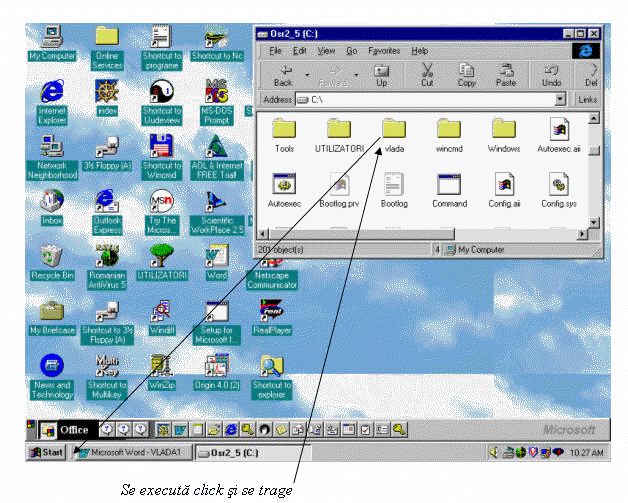Select the WinZip desktop icon
628x503 pixels.
(162, 366)
